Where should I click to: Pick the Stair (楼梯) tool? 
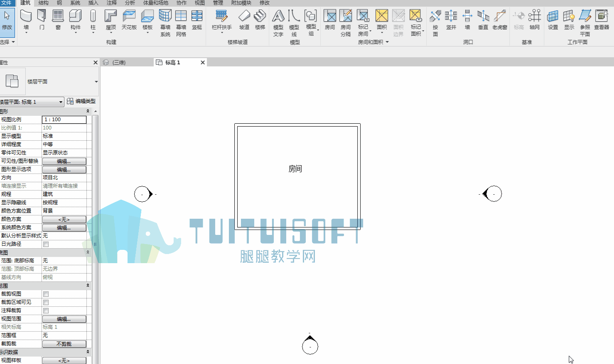(260, 20)
